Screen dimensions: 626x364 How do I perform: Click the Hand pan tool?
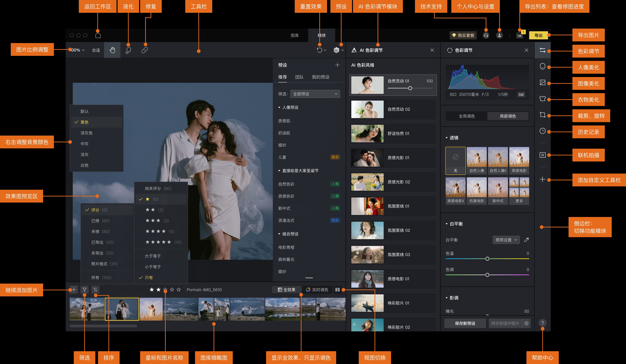point(112,50)
